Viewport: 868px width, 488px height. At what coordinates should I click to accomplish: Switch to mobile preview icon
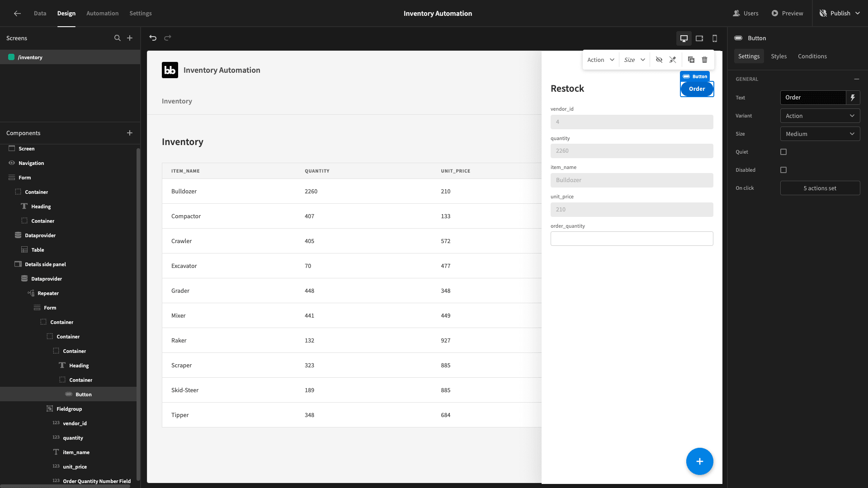(715, 38)
